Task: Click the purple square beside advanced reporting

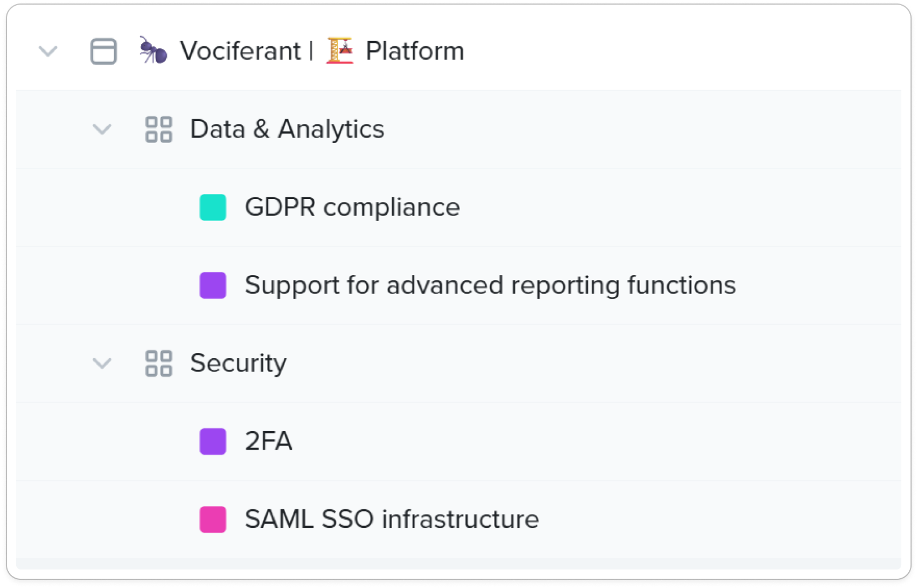Action: (213, 285)
